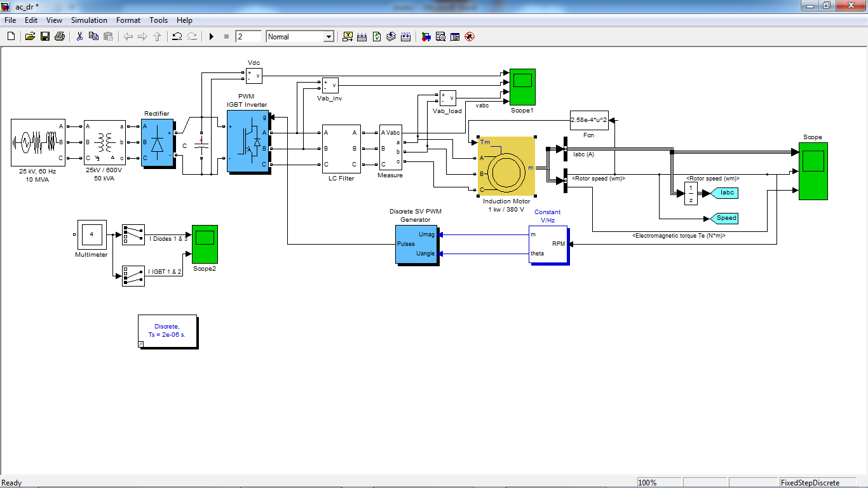Click the simulation stop time field
The width and height of the screenshot is (868, 488).
point(248,37)
